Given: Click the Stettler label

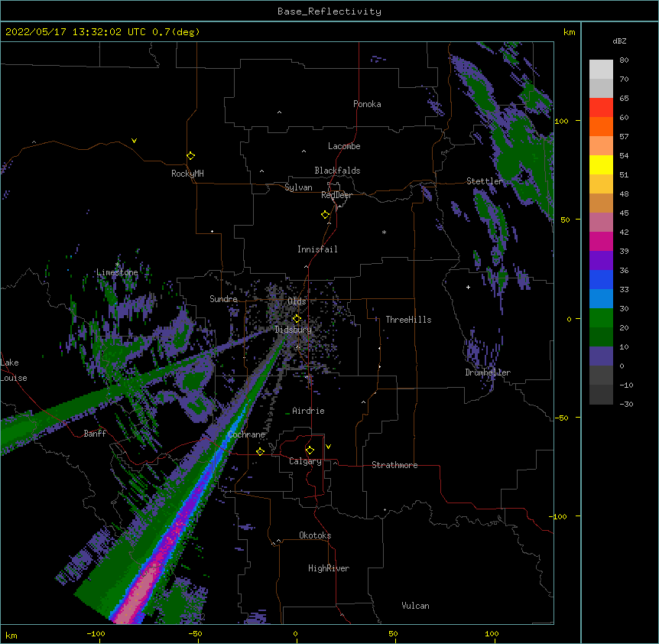Looking at the screenshot, I should pyautogui.click(x=485, y=181).
